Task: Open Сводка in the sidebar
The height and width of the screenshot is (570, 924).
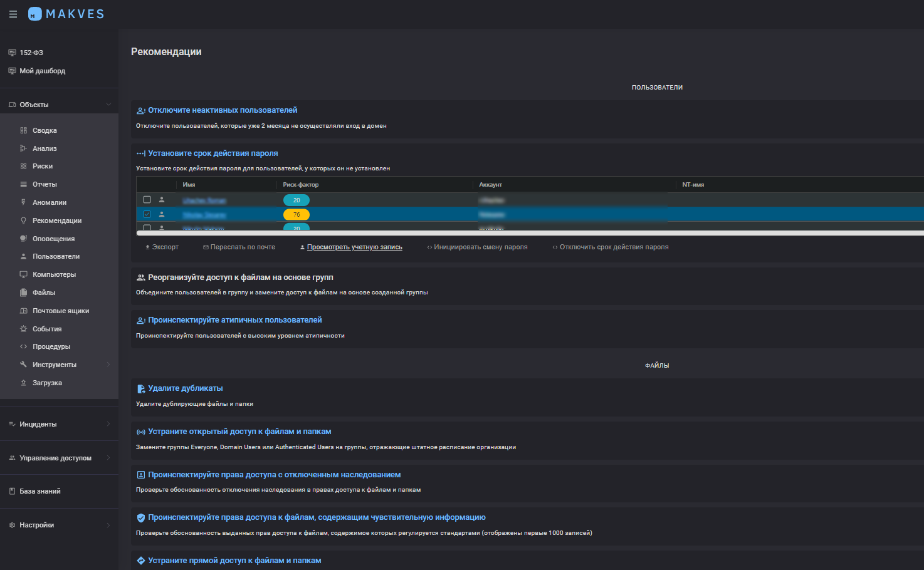Action: 45,130
